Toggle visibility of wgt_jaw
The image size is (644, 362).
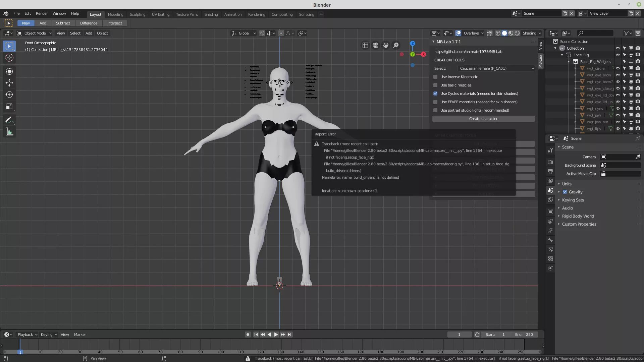point(618,115)
